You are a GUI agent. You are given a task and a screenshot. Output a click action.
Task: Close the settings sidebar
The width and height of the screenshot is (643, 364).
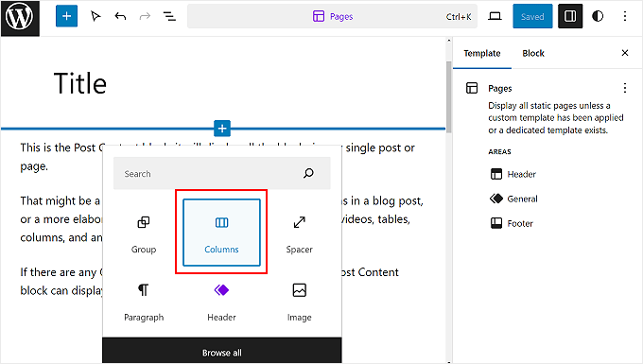pyautogui.click(x=624, y=53)
